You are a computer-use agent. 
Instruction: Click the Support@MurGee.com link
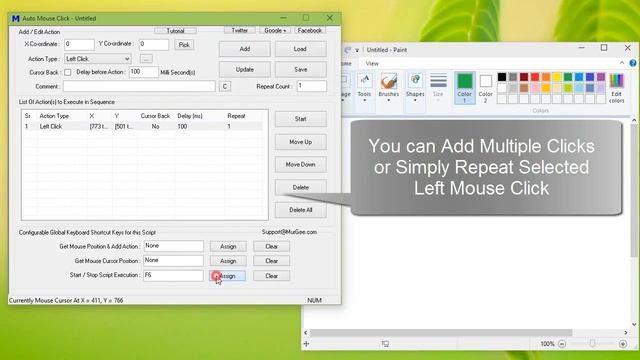(x=289, y=232)
